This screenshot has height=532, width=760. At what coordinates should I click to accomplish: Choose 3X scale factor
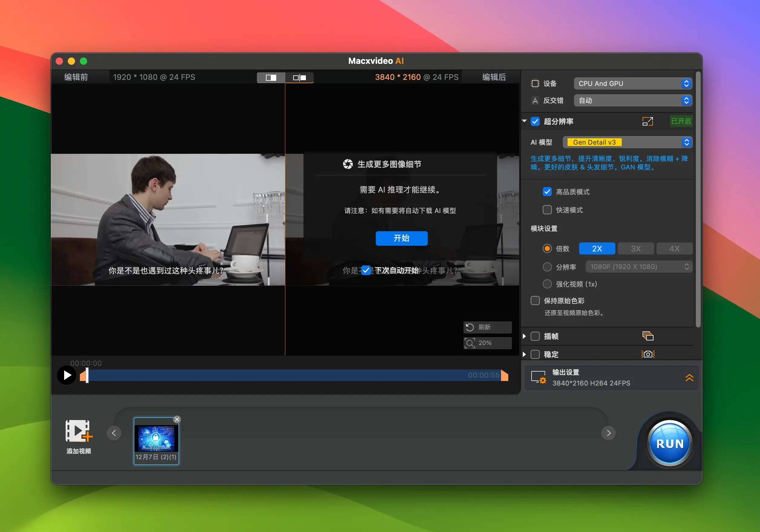[636, 248]
